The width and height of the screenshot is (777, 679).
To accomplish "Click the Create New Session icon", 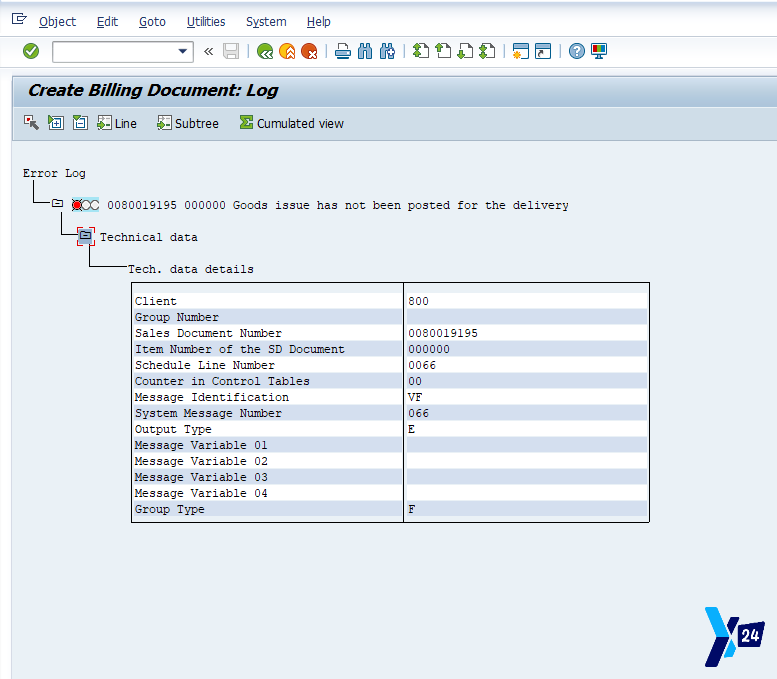I will point(520,51).
